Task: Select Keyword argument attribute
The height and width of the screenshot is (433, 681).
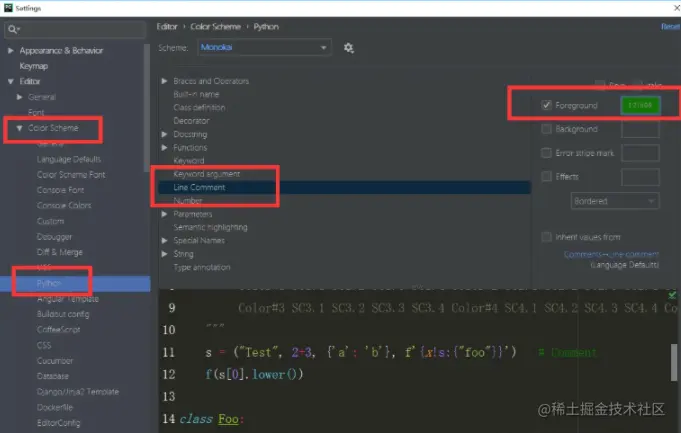Action: pos(207,174)
